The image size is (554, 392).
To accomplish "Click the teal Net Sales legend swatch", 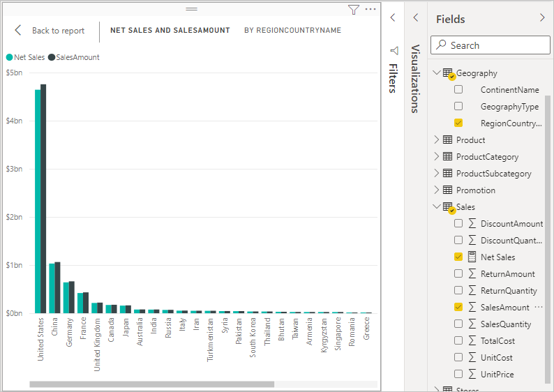I will click(10, 57).
